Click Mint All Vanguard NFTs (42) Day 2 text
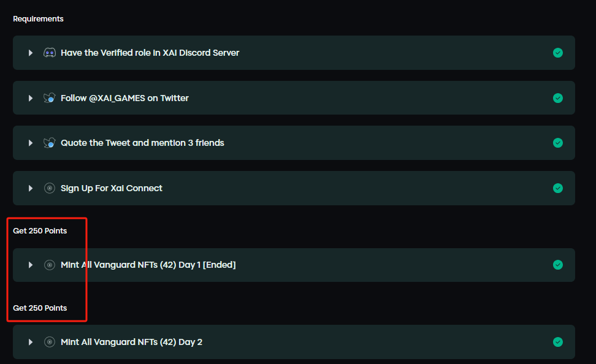 click(131, 342)
